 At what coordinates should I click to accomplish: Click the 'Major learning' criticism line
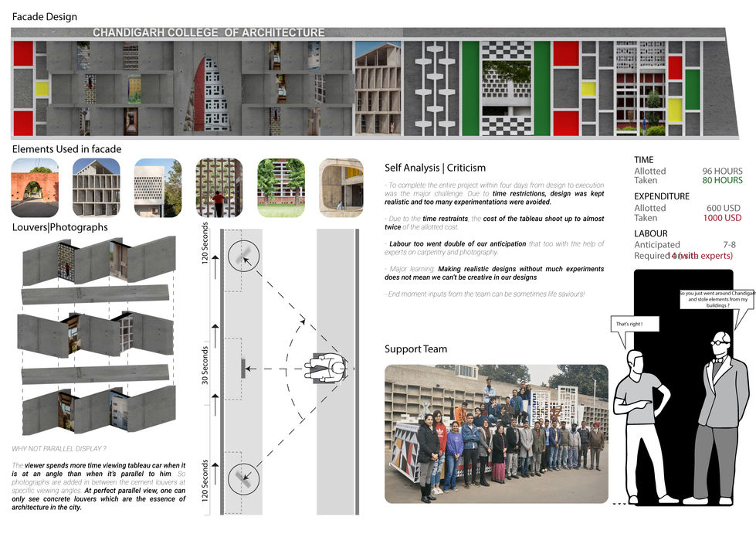pyautogui.click(x=494, y=273)
